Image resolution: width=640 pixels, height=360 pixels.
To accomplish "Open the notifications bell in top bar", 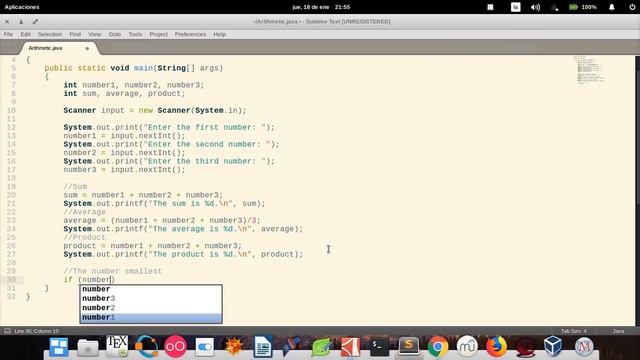I will (x=611, y=7).
